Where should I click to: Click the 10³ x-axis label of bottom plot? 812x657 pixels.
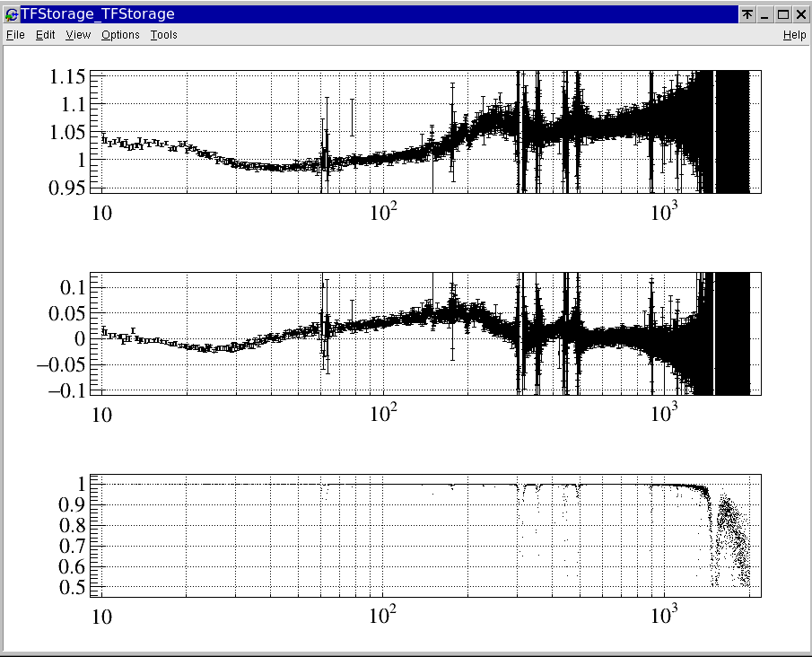664,617
